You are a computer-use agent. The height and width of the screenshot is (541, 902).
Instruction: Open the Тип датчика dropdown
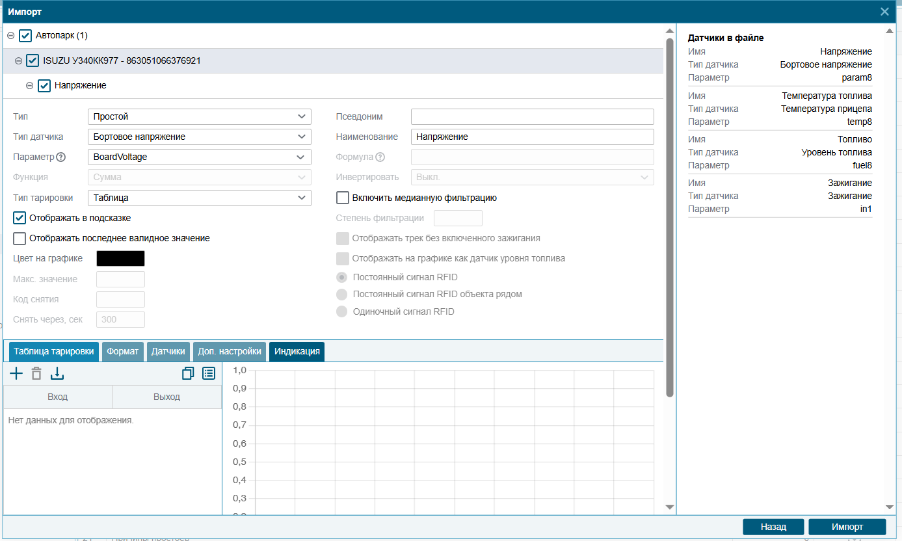pyautogui.click(x=200, y=137)
